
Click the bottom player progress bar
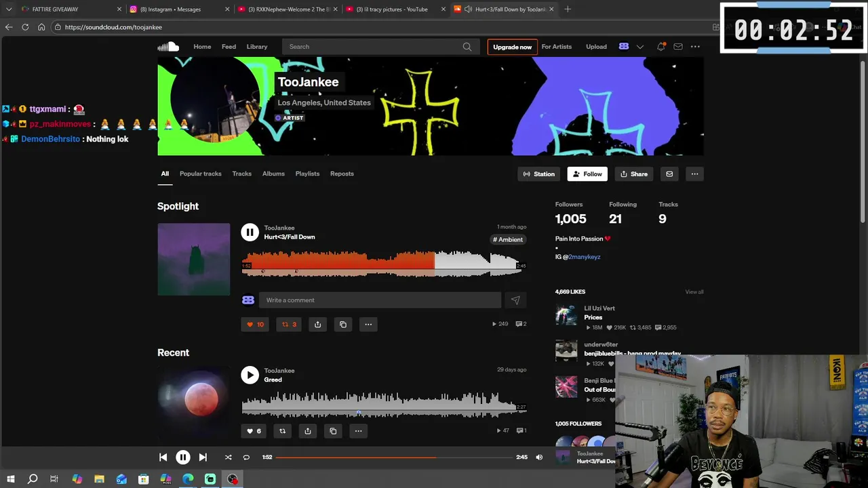pos(393,457)
